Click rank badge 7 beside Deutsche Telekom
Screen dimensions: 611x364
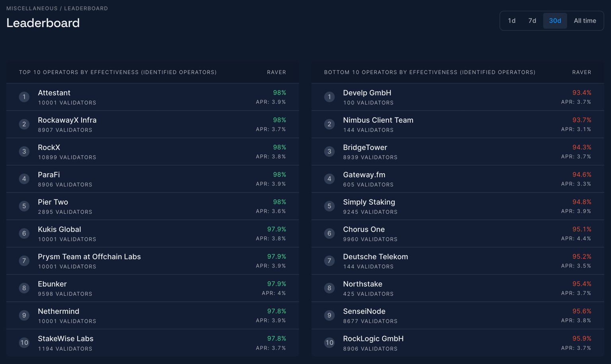tap(329, 261)
